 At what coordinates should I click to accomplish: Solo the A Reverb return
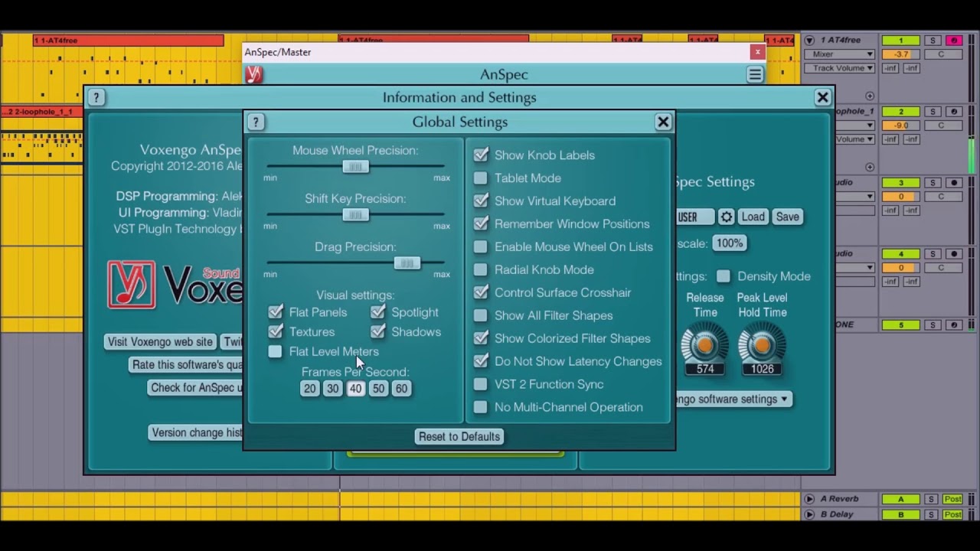(x=931, y=499)
